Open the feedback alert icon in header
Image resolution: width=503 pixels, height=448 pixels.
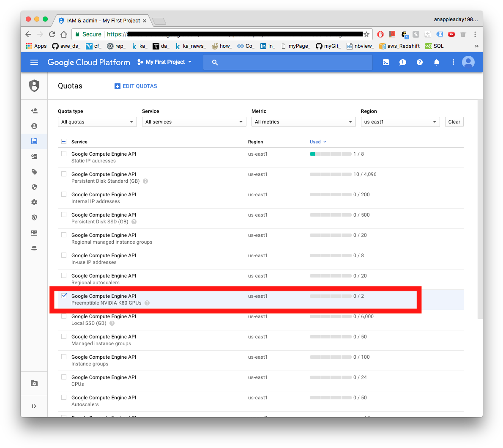[x=402, y=62]
